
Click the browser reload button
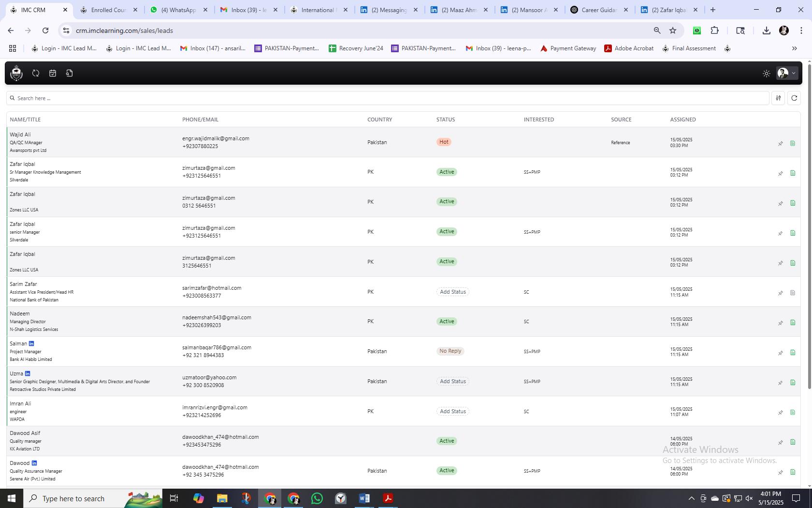45,30
